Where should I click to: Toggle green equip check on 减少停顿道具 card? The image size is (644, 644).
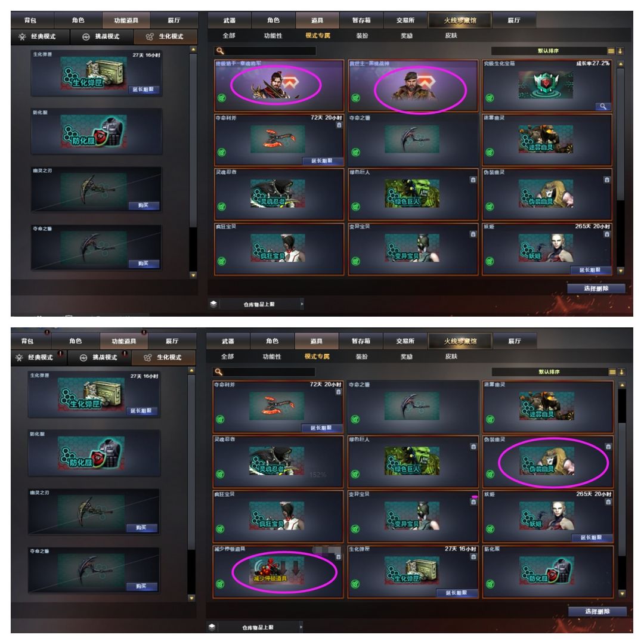(x=220, y=584)
